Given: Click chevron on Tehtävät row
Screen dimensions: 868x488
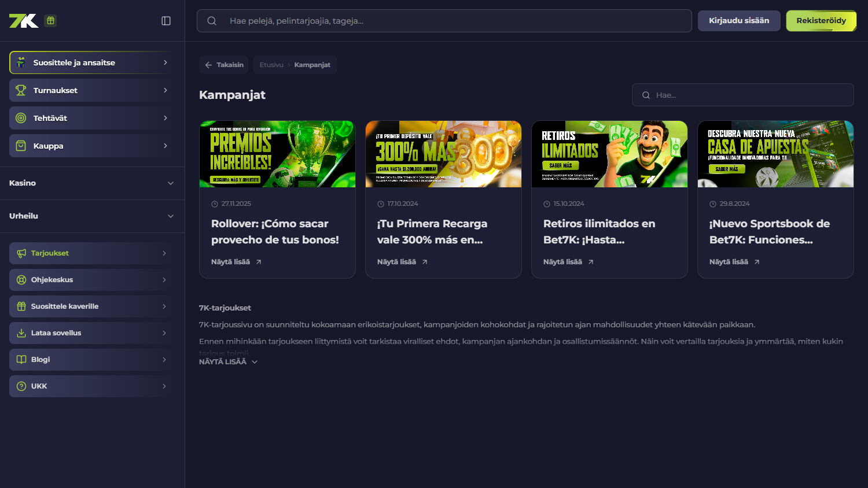Looking at the screenshot, I should (x=165, y=118).
